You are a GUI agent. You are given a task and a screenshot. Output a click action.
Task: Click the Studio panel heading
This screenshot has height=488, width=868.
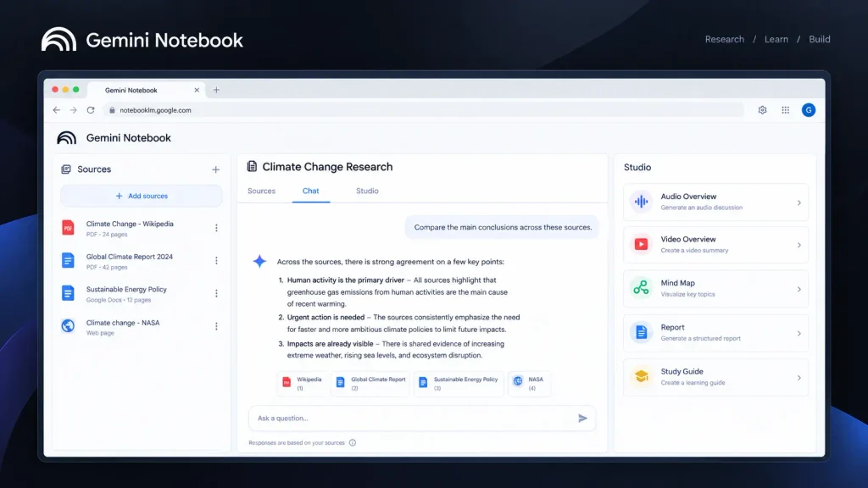(x=637, y=167)
